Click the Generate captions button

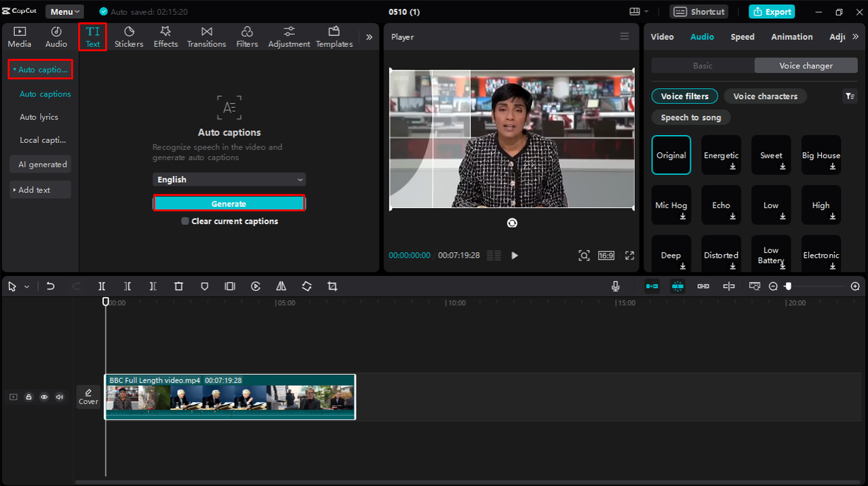(229, 203)
